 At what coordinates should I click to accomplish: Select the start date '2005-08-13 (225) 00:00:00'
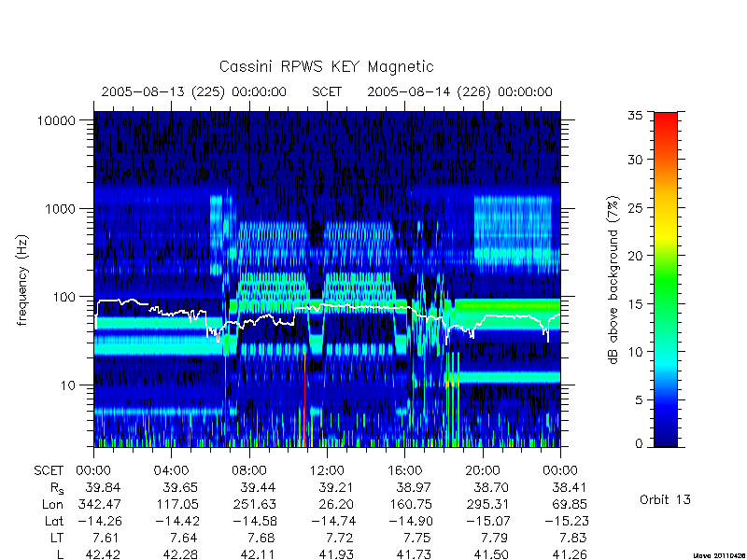point(194,91)
